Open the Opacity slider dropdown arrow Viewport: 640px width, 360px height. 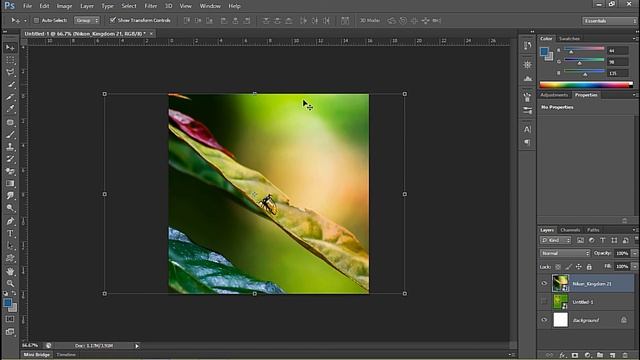coord(635,253)
